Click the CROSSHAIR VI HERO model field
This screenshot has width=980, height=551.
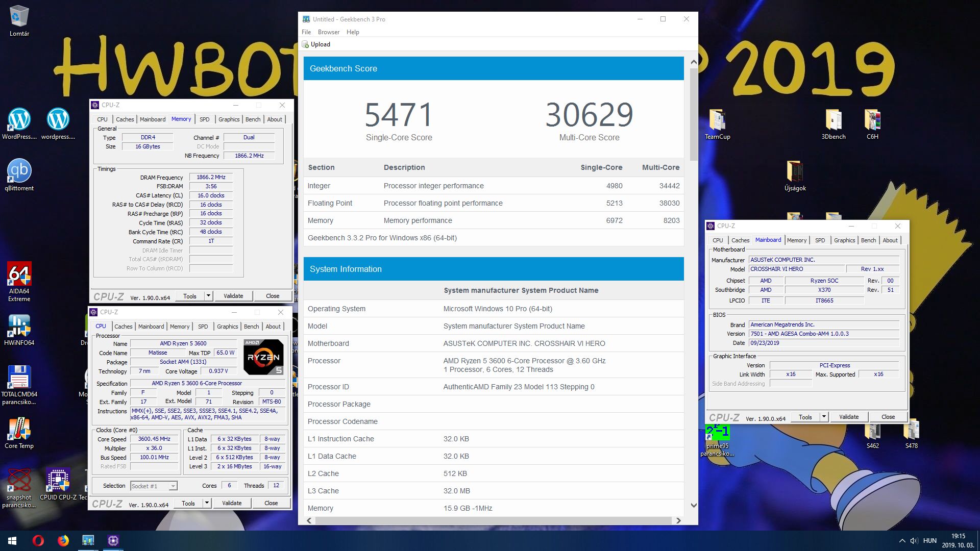[x=796, y=269]
